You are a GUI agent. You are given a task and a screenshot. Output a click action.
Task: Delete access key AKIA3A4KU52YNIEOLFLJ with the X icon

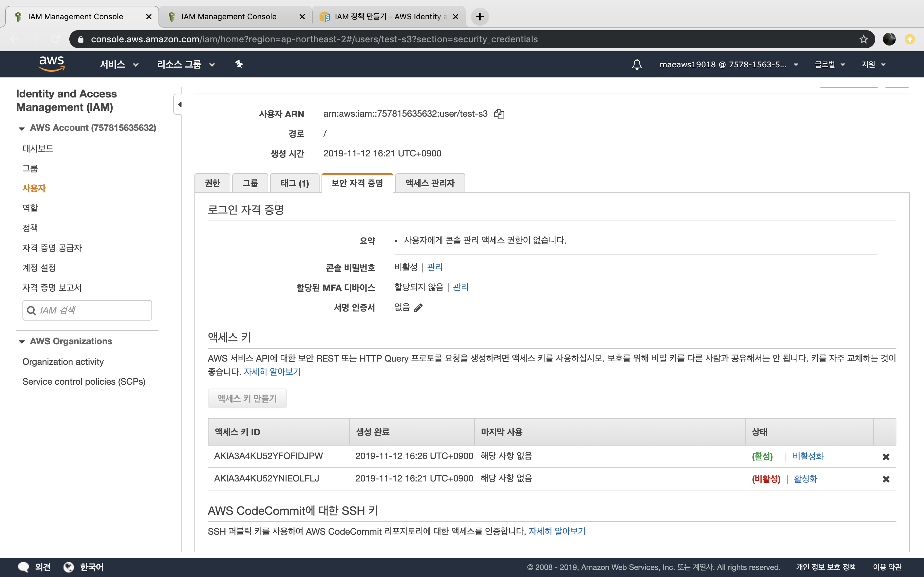(886, 479)
